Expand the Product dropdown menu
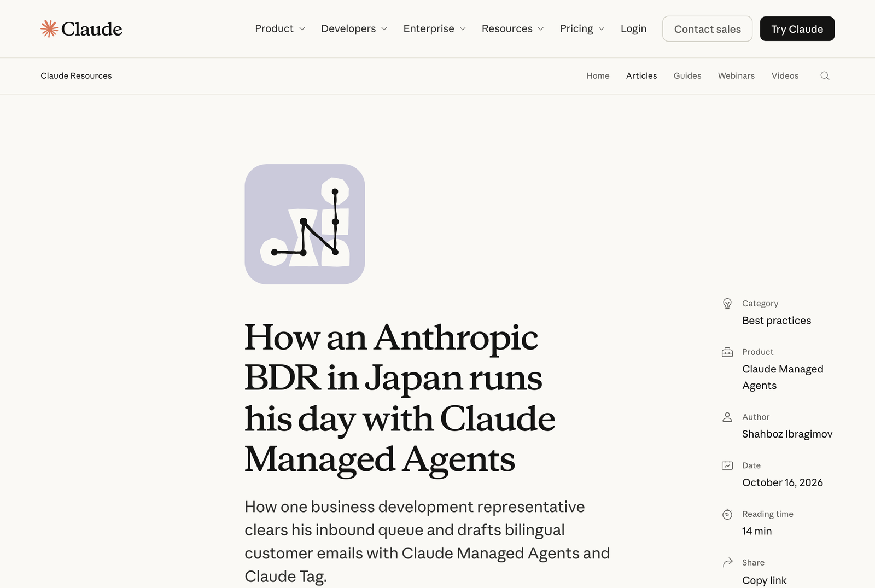The image size is (875, 588). (280, 28)
